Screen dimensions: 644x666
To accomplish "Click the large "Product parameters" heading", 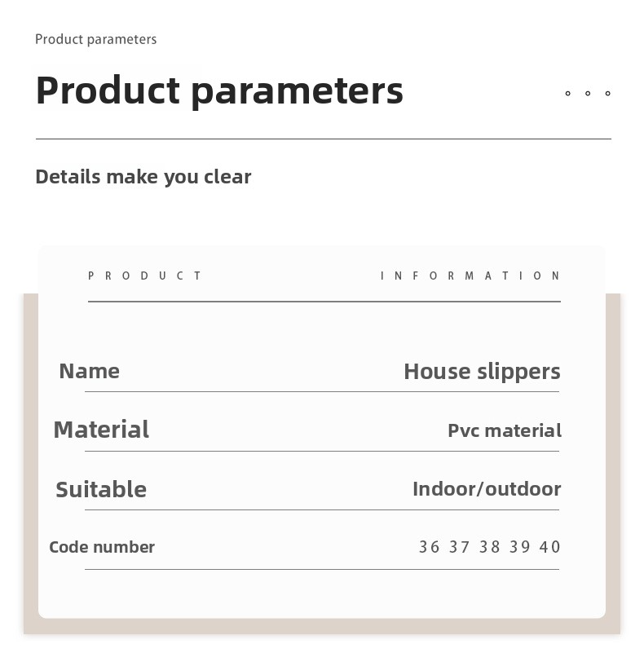I will (x=219, y=90).
